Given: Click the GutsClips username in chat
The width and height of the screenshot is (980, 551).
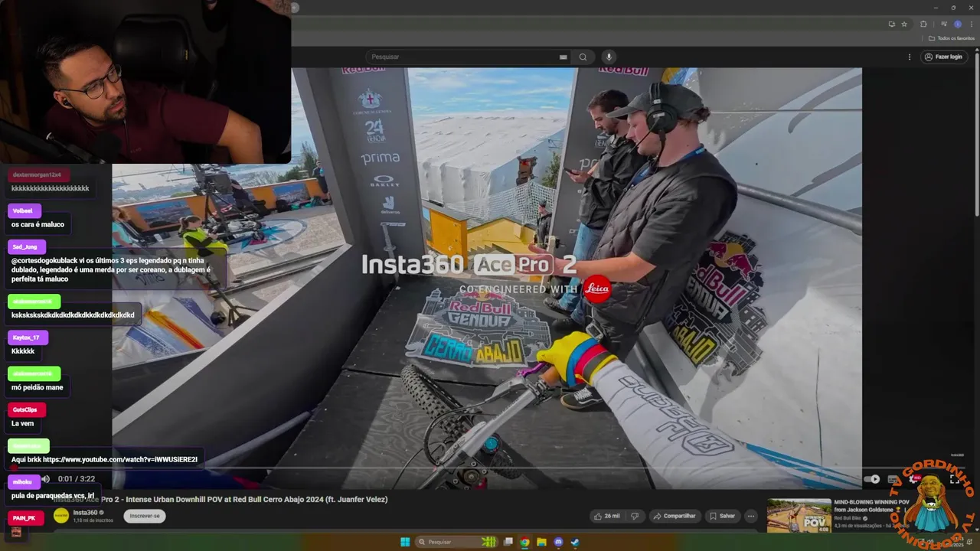Looking at the screenshot, I should coord(25,409).
